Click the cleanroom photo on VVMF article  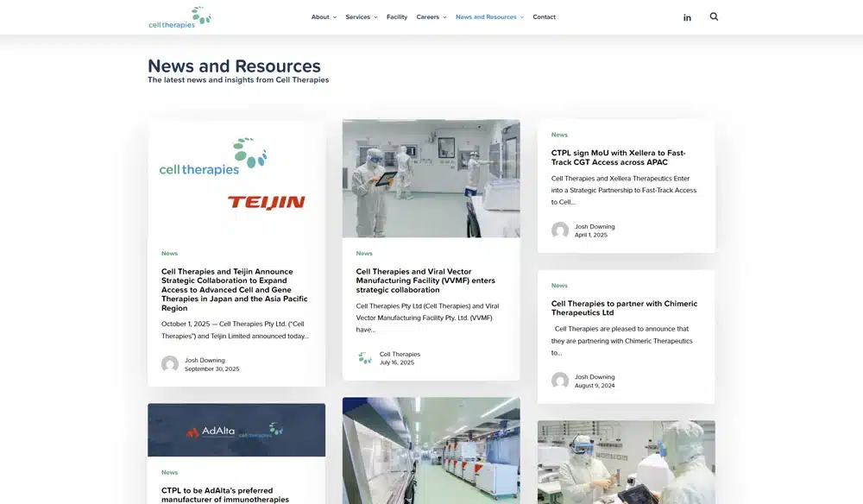431,179
